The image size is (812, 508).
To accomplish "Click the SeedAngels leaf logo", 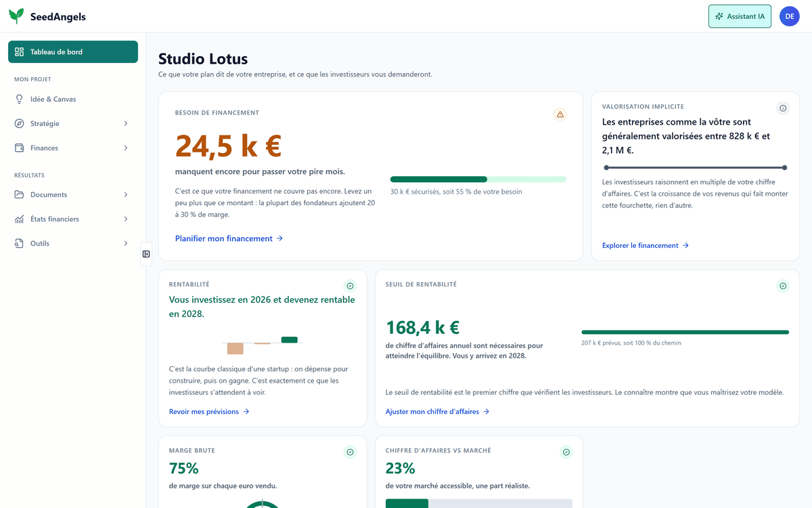I will 16,16.
